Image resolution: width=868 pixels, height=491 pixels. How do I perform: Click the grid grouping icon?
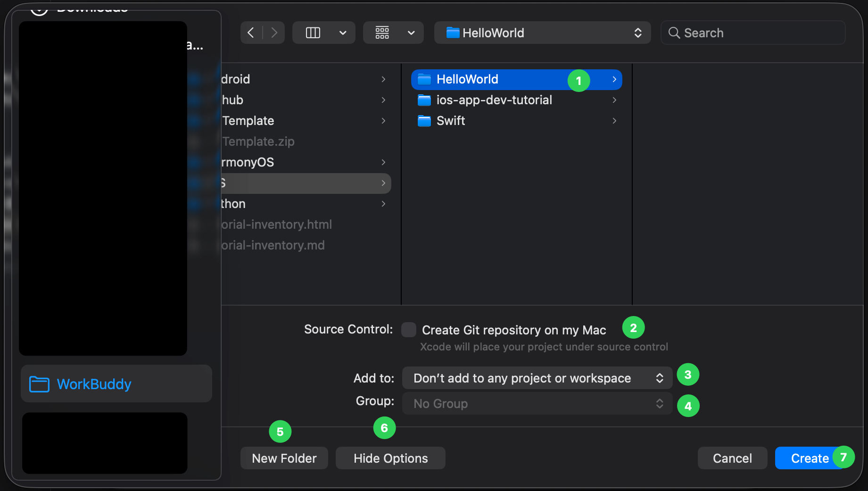click(382, 33)
